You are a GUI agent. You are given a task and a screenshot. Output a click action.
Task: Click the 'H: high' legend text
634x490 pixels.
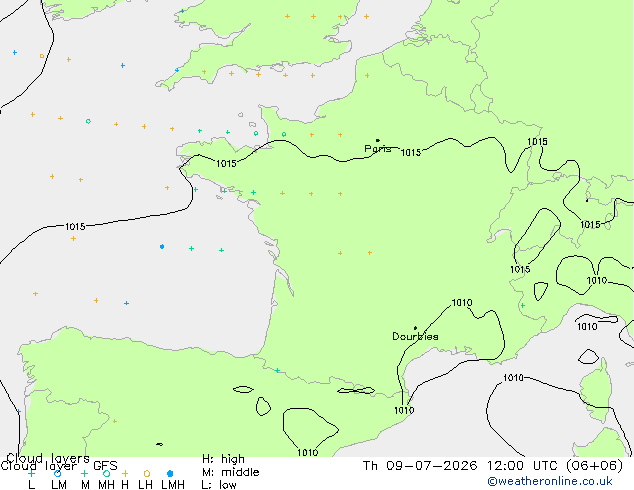point(223,459)
